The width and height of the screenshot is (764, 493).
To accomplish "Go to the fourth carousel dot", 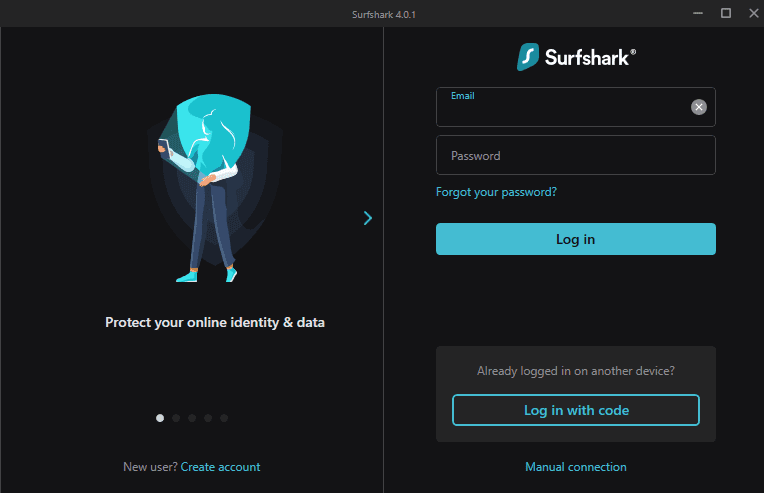I will (208, 418).
